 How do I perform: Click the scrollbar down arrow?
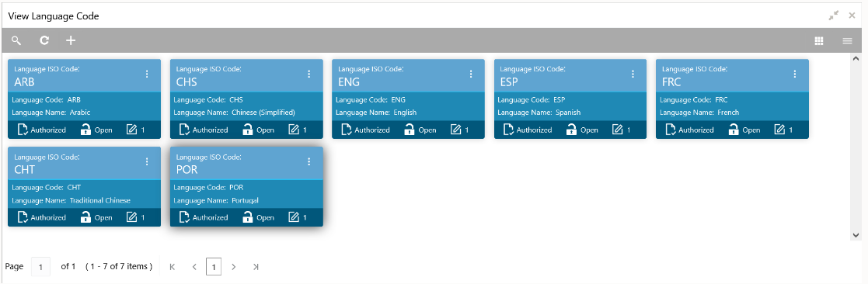(x=856, y=235)
